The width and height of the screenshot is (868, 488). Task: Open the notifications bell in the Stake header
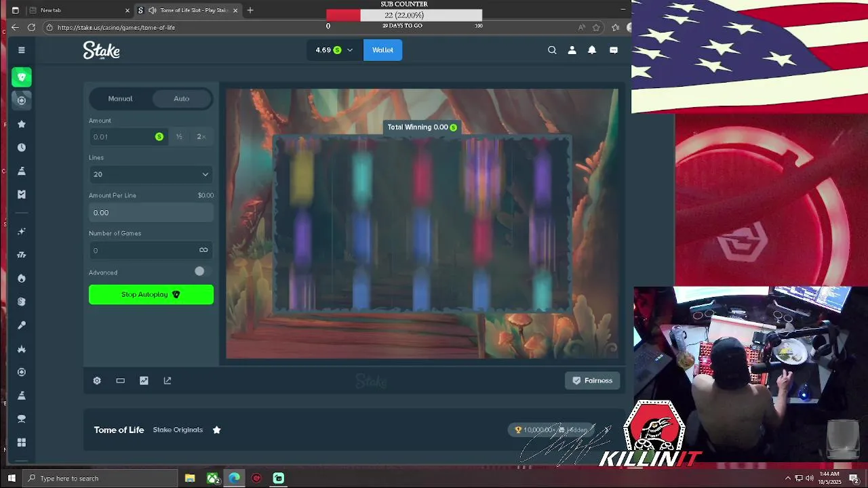tap(592, 50)
